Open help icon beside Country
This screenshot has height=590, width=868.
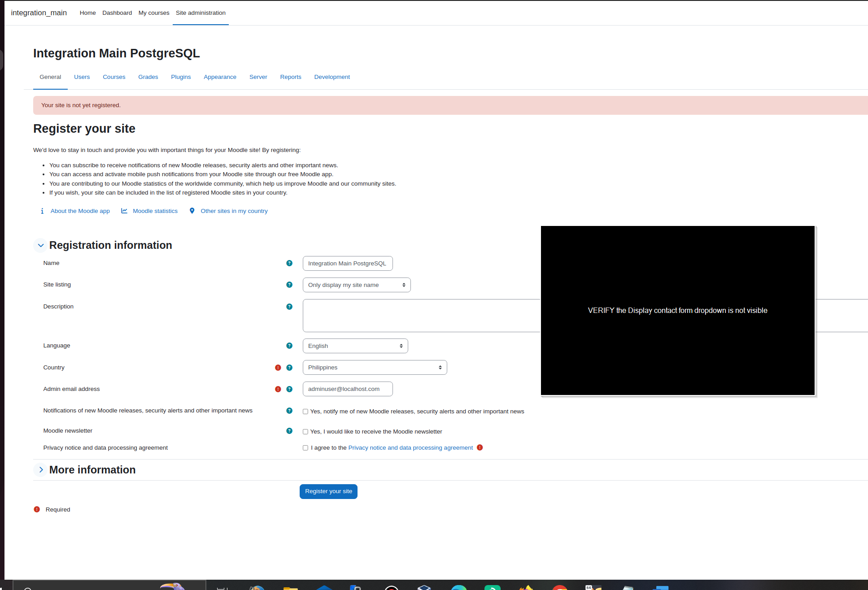pyautogui.click(x=289, y=368)
